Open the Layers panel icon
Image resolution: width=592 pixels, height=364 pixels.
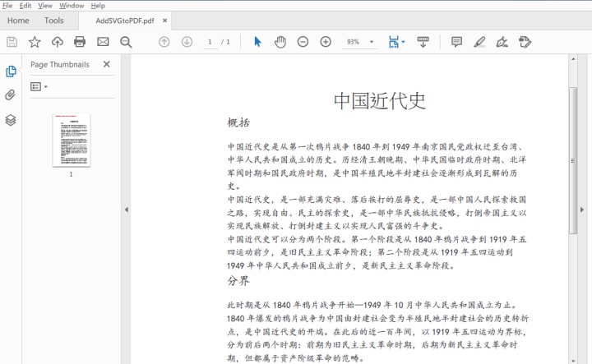[x=11, y=120]
